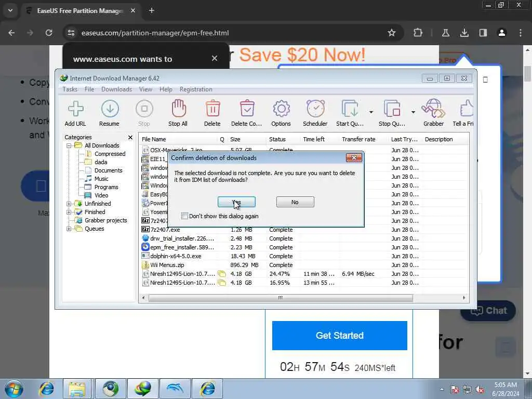Open the Windows Explorer taskbar icon
Image resolution: width=532 pixels, height=399 pixels.
(x=77, y=389)
